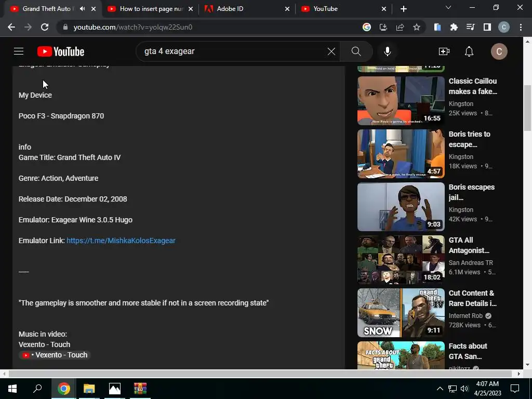This screenshot has height=399, width=532.
Task: Open the Vexento - Touch video chip
Action: click(55, 355)
